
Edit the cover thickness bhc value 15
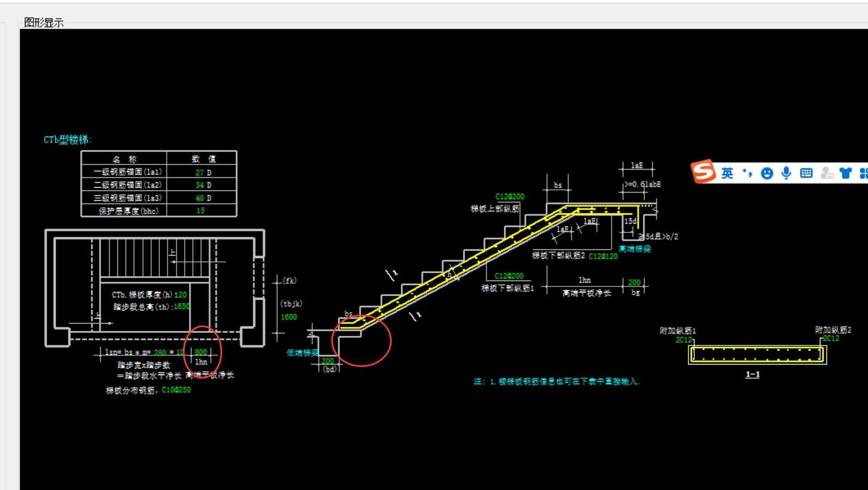[x=201, y=211]
